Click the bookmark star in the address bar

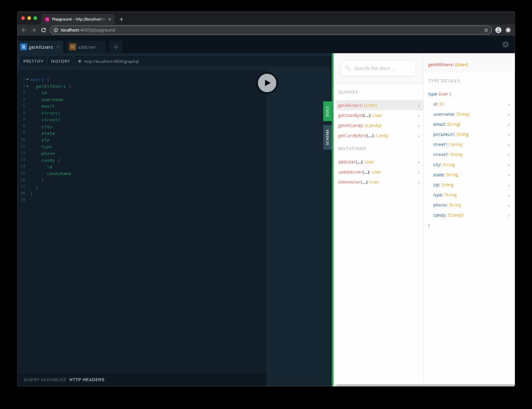tap(486, 30)
